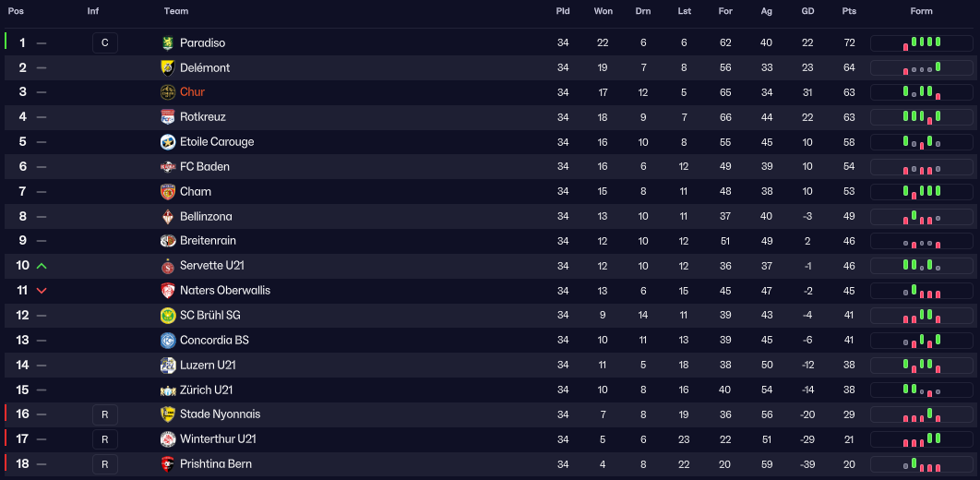The image size is (980, 480).
Task: Click the Form column header
Action: (921, 11)
